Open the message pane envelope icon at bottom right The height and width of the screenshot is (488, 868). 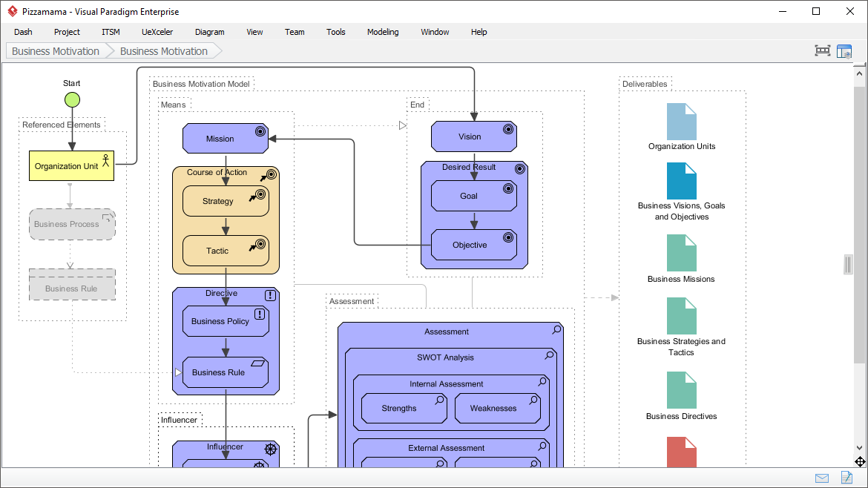821,478
